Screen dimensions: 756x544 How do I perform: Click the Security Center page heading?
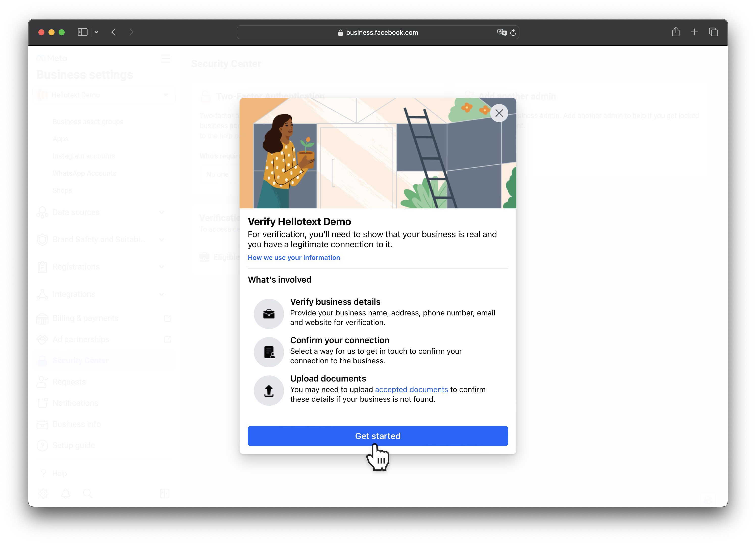tap(226, 64)
